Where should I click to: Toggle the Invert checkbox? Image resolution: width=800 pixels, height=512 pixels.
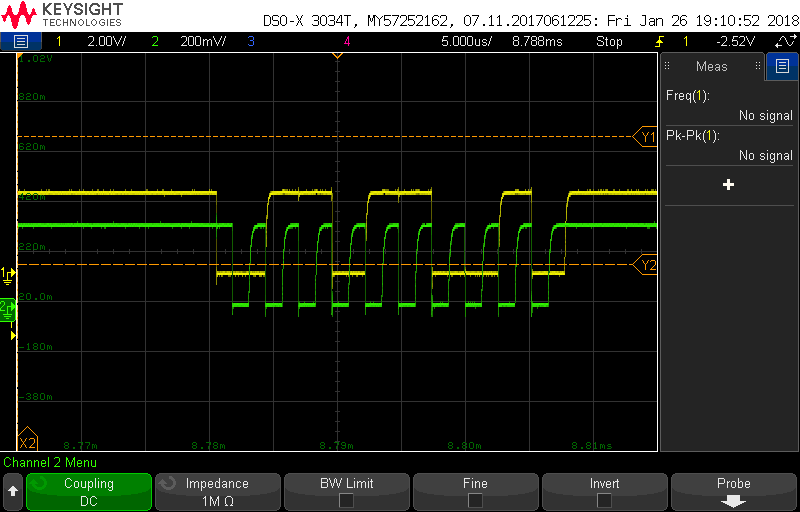(604, 500)
